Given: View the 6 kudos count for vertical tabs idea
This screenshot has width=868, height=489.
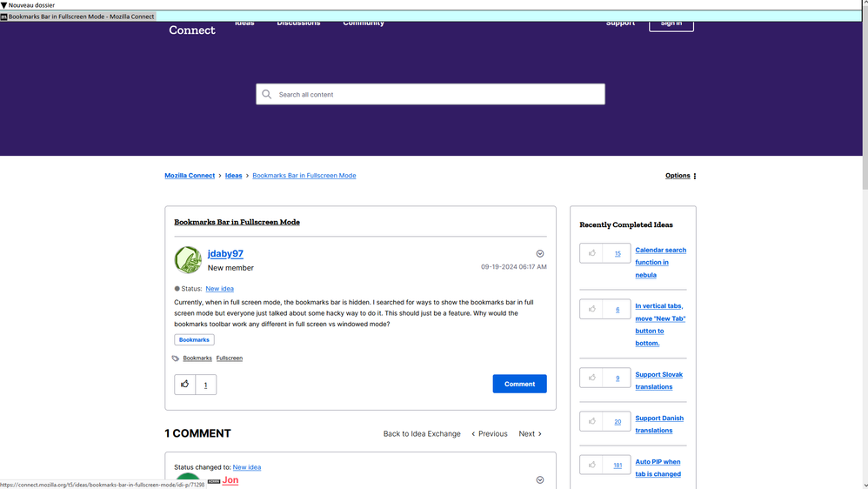Looking at the screenshot, I should tap(618, 310).
